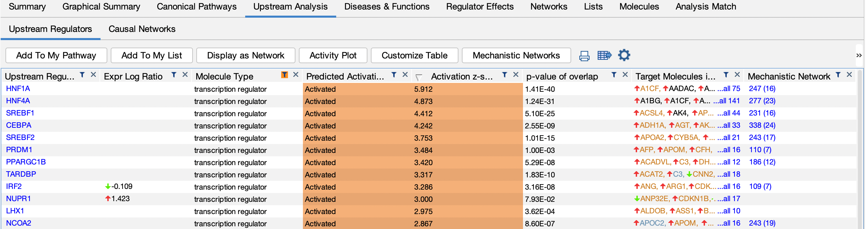868x229 pixels.
Task: Show all 33 targets for CEBPA
Action: (729, 125)
